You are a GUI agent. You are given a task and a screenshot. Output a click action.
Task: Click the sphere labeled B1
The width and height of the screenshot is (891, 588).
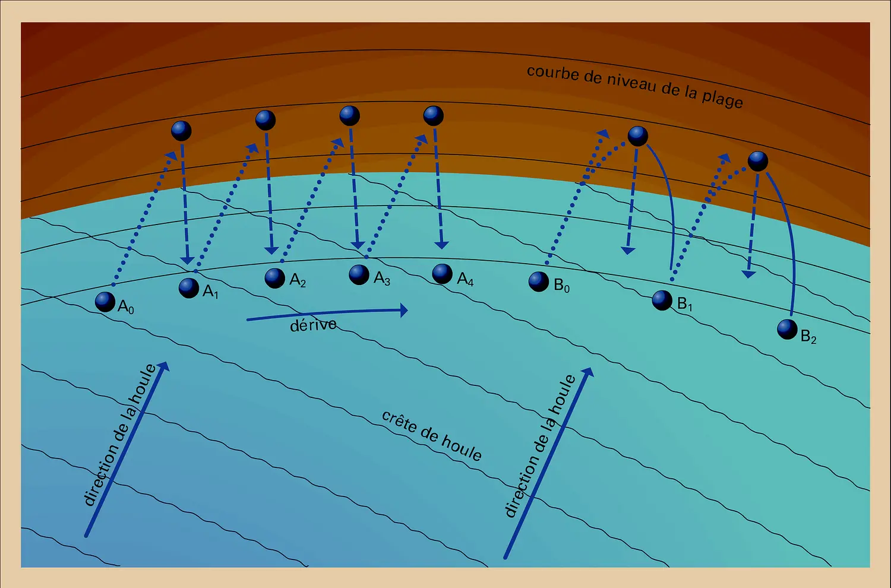662,300
